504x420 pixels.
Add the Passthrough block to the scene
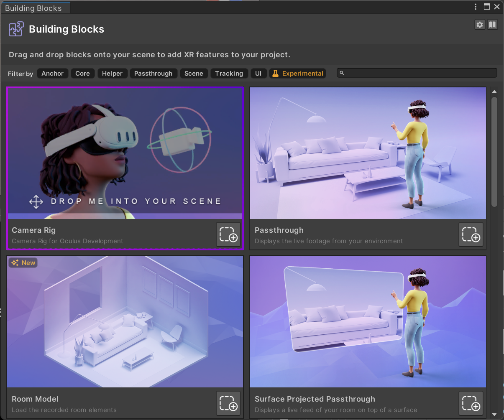click(x=471, y=234)
